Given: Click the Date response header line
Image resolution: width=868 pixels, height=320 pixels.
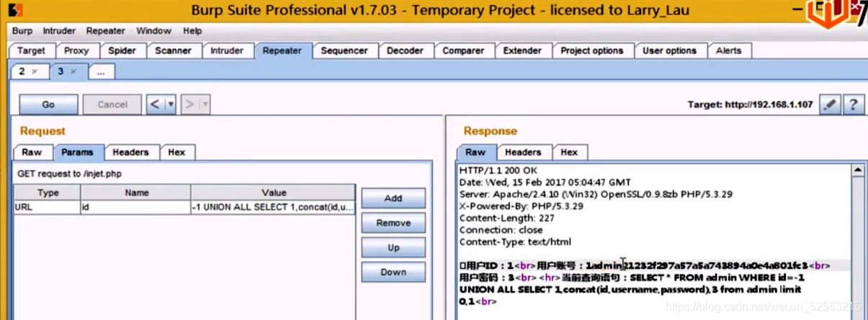Looking at the screenshot, I should [545, 182].
